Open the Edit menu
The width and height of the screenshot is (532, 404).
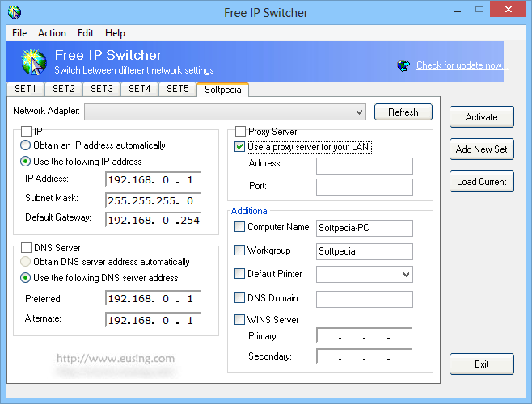(x=86, y=33)
